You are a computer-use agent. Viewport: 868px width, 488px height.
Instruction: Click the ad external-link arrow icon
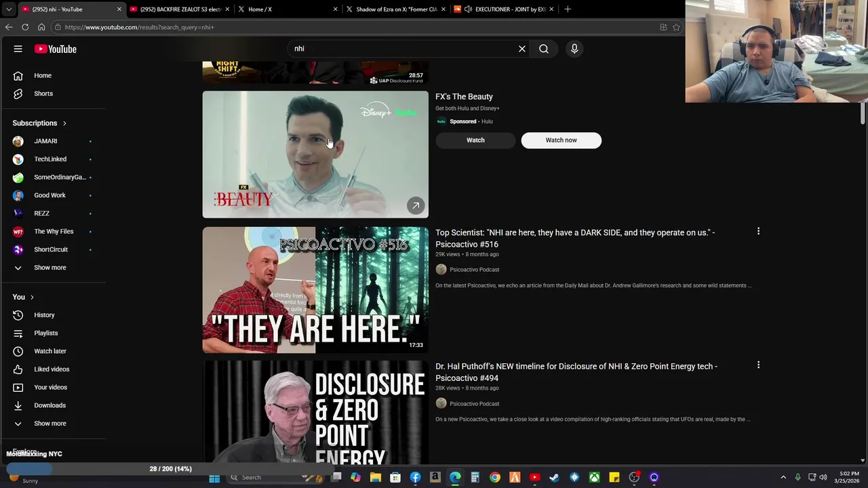[x=416, y=205]
